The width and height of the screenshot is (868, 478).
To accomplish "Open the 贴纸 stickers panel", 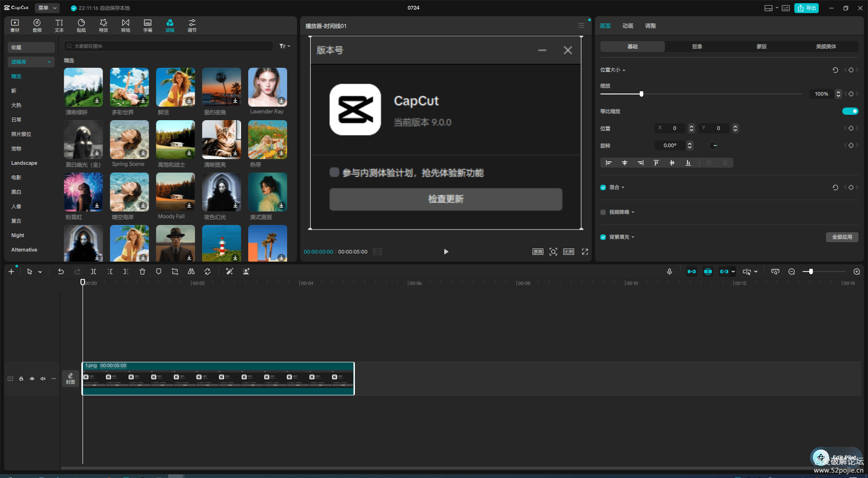I will point(81,26).
